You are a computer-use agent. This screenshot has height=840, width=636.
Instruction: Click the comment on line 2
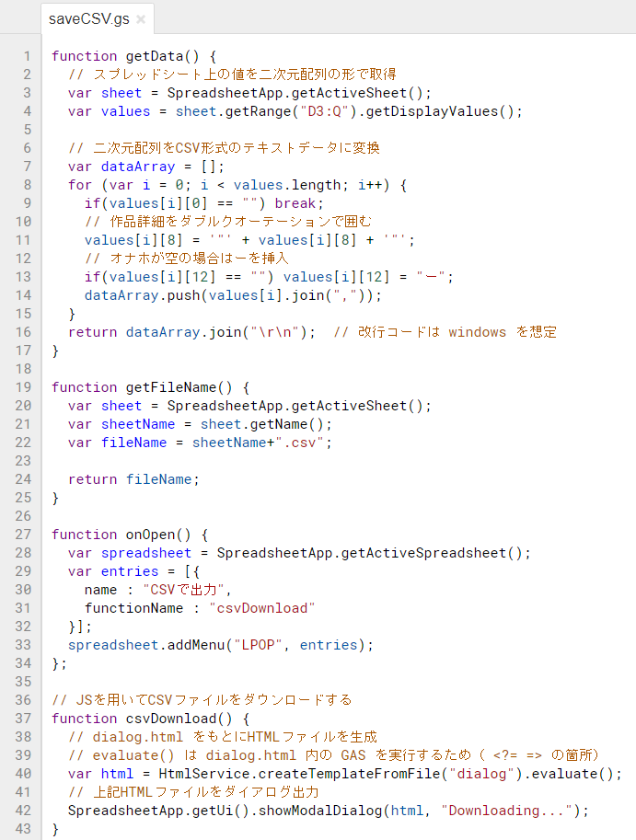[233, 75]
